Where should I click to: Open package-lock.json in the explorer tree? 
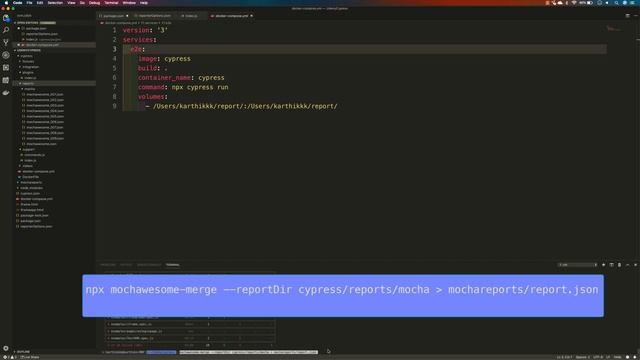click(34, 216)
